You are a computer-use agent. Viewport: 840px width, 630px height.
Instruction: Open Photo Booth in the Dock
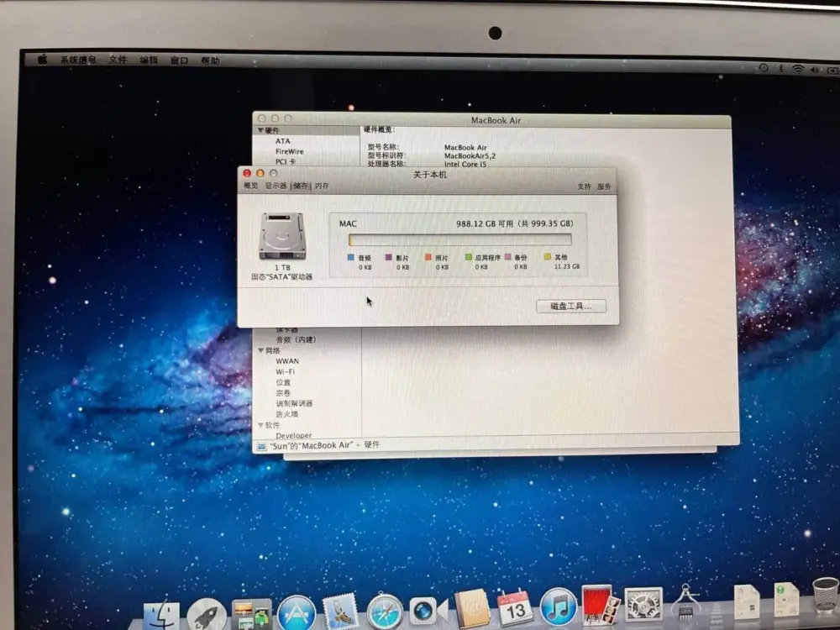pos(600,606)
